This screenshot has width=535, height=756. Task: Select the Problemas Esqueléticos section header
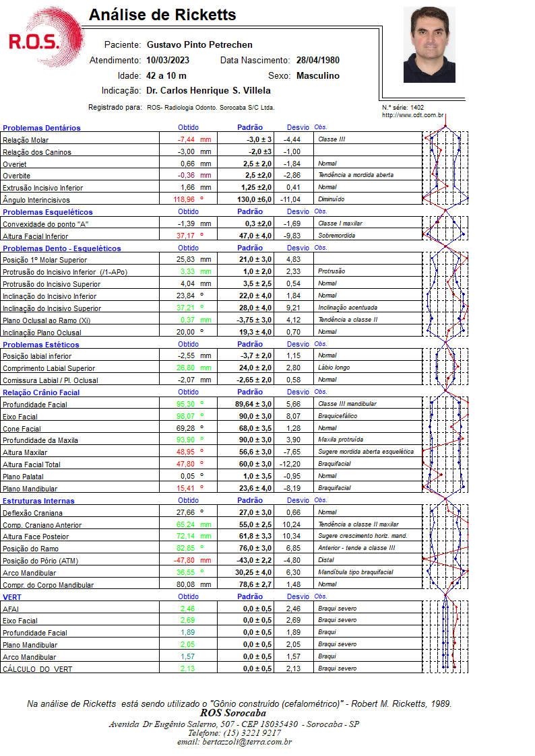tap(47, 211)
